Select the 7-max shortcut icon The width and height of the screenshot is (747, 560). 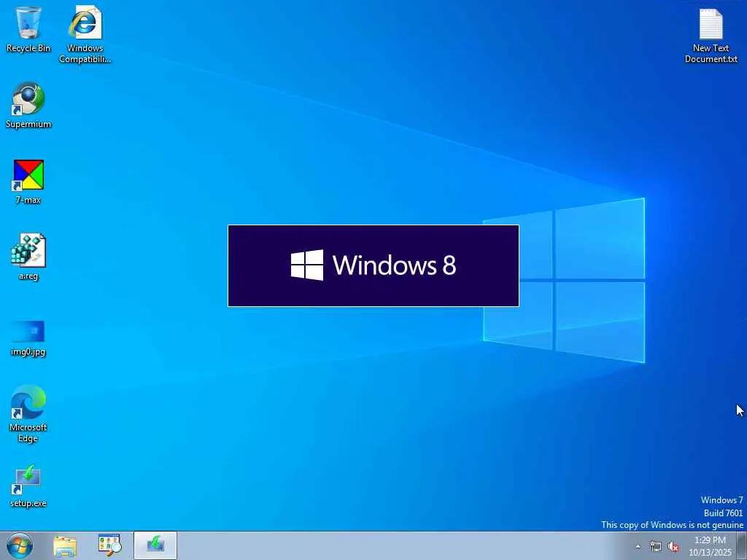pyautogui.click(x=28, y=182)
